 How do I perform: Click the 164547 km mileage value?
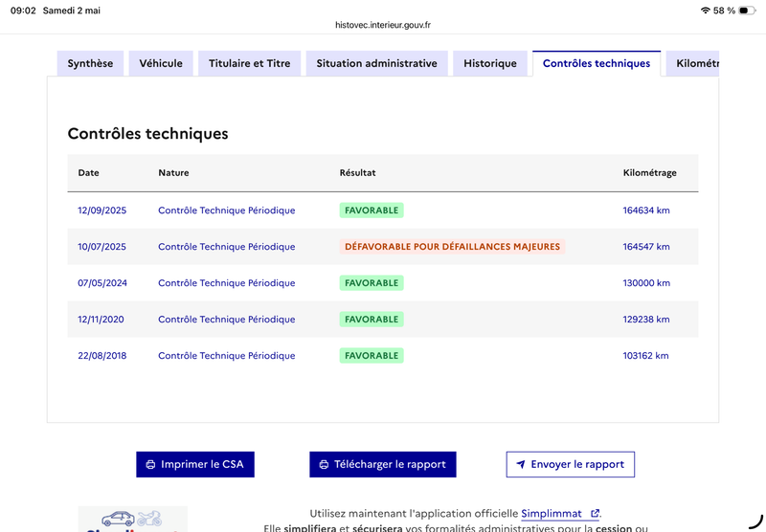(x=646, y=247)
